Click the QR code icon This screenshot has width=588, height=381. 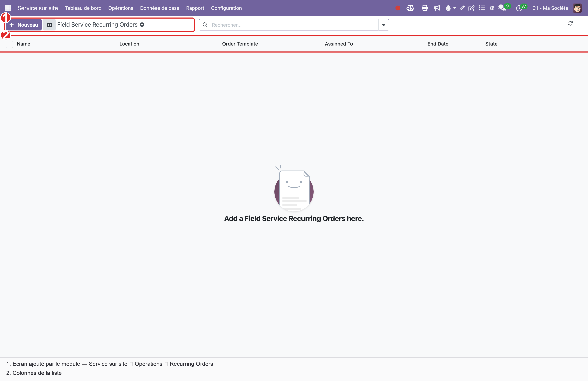click(x=492, y=8)
